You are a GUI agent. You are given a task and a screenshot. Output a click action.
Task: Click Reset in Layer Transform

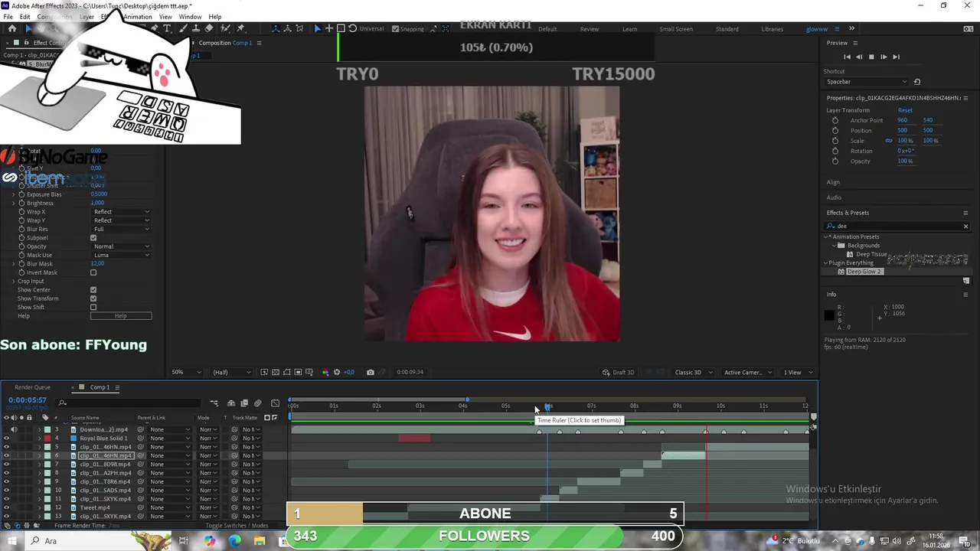tap(905, 110)
